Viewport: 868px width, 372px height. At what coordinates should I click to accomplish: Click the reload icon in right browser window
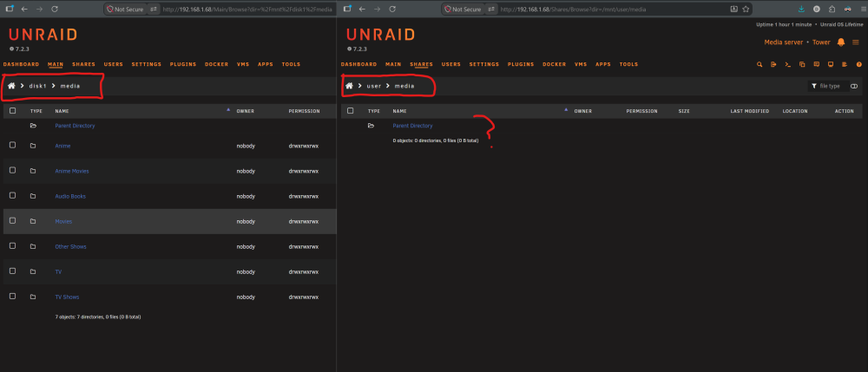[392, 10]
